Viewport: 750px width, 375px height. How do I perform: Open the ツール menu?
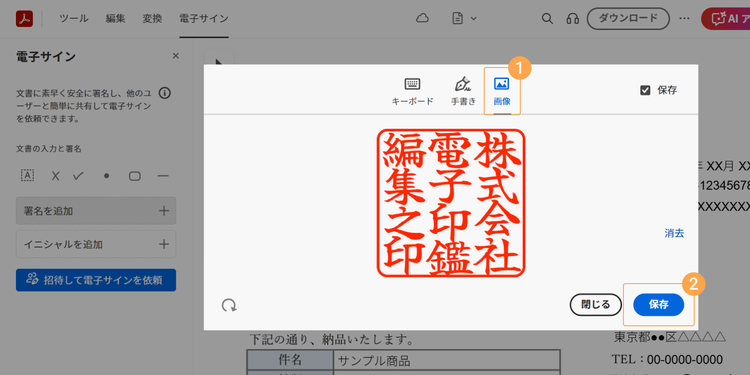click(x=74, y=19)
